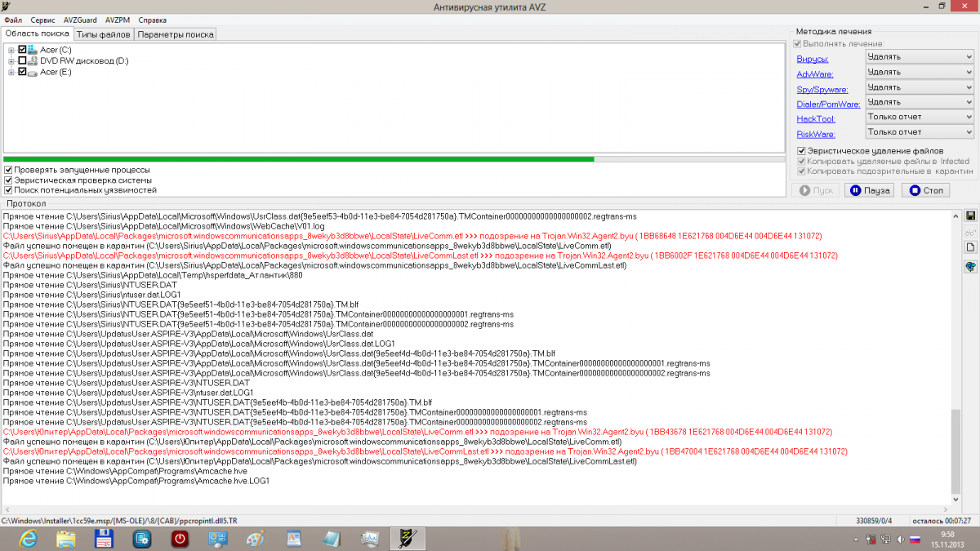The height and width of the screenshot is (551, 980).
Task: Open the Справка menu
Action: point(153,19)
